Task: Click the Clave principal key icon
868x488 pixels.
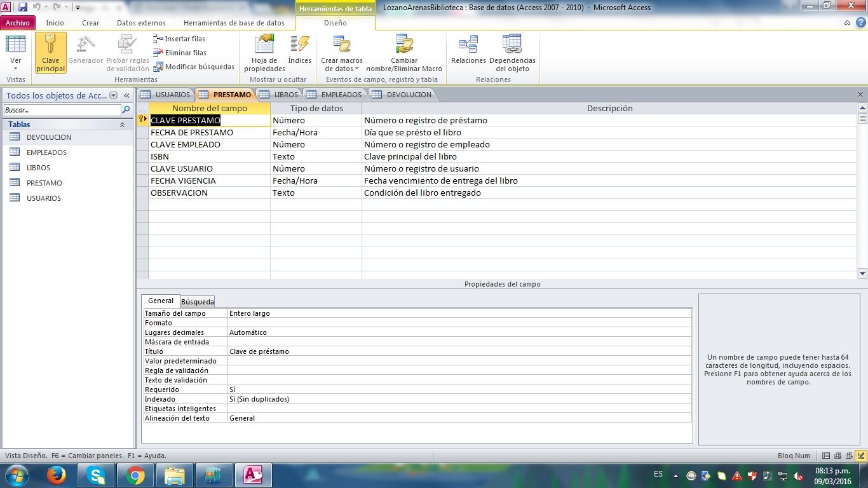Action: click(51, 44)
